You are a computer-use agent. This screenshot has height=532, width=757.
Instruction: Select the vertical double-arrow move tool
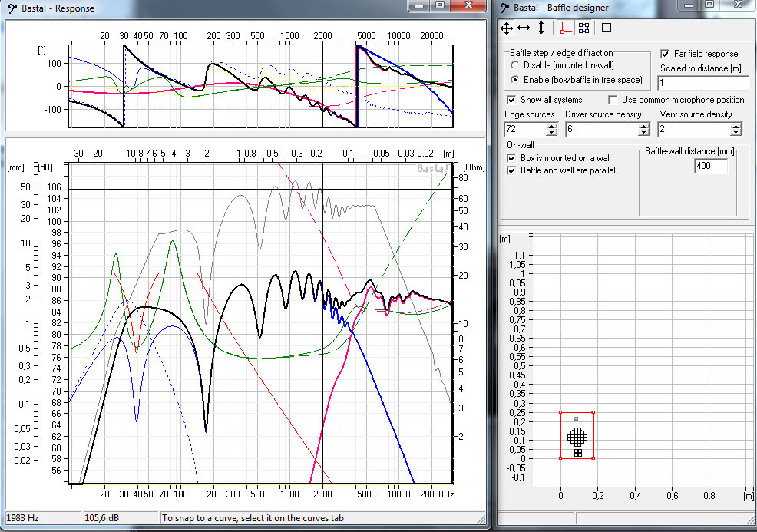pos(541,28)
